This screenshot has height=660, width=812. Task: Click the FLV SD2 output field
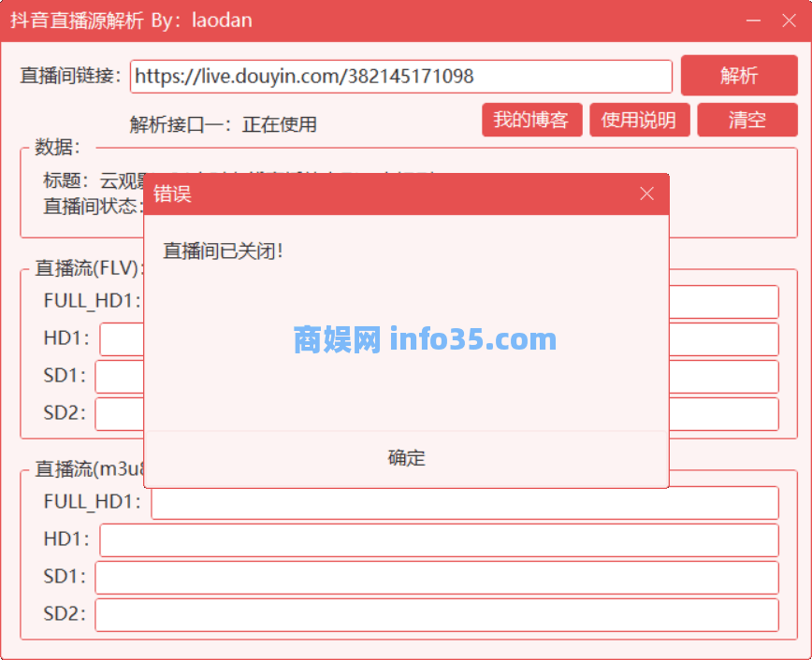(723, 414)
